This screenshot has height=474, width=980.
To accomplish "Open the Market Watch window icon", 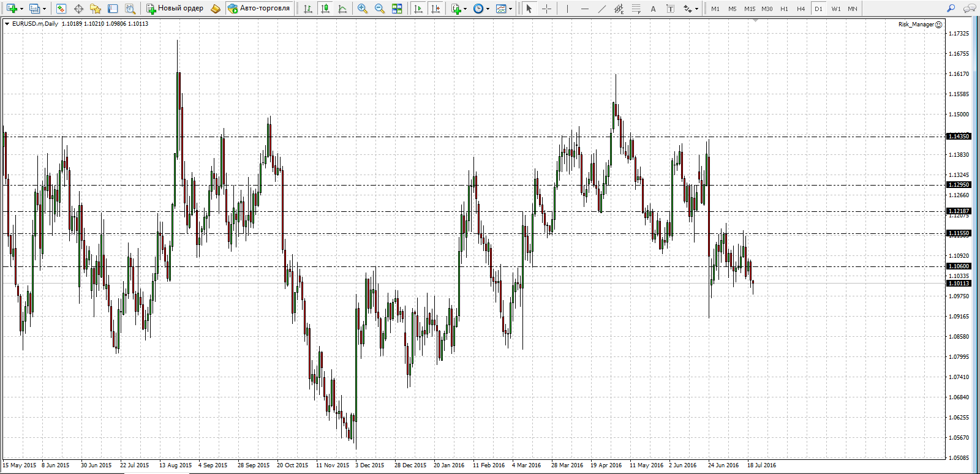I will coord(61,9).
